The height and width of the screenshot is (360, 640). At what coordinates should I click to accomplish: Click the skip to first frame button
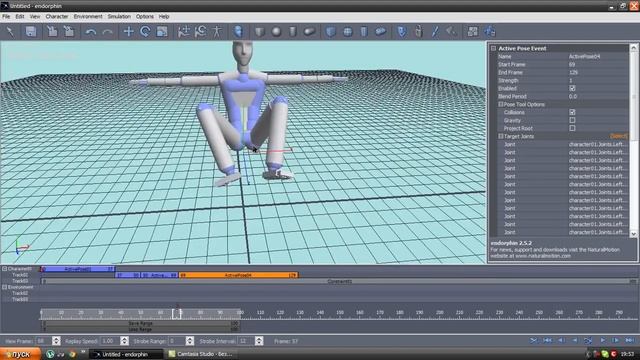point(547,340)
